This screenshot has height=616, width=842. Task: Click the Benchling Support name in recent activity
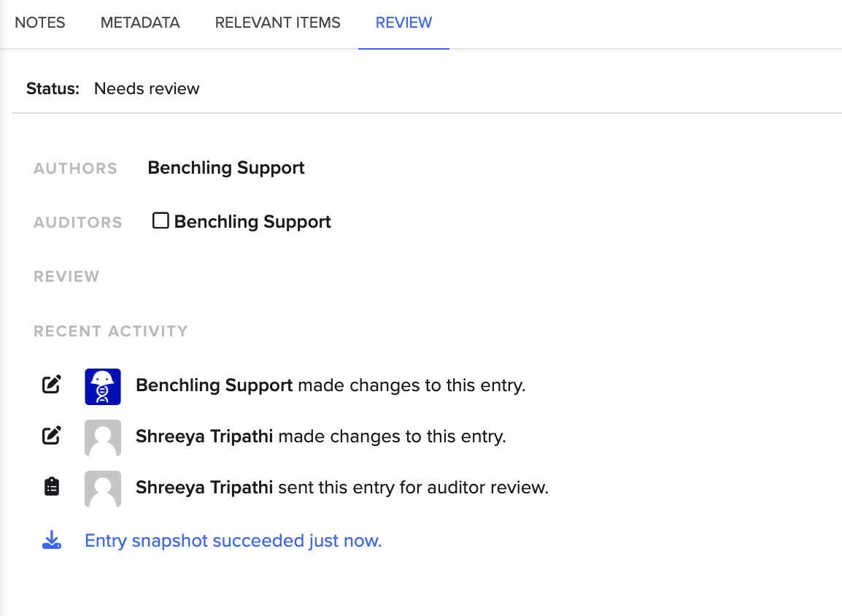coord(215,385)
